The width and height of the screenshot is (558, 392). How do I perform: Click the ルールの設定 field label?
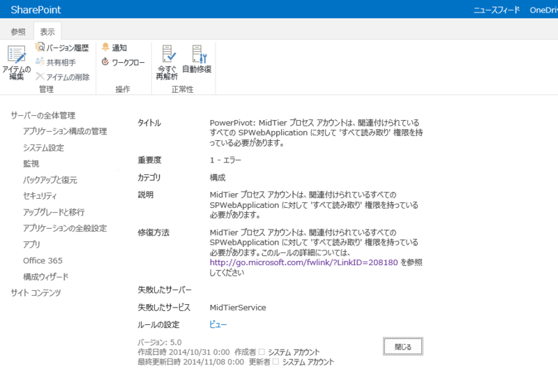click(159, 324)
